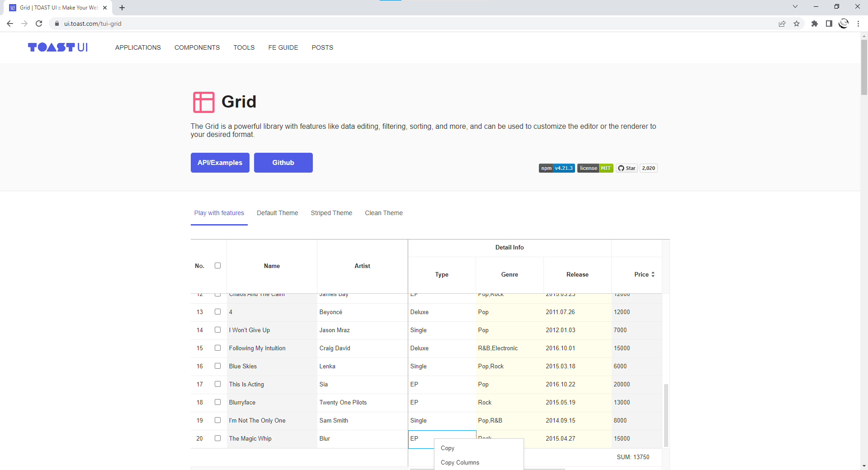Image resolution: width=868 pixels, height=470 pixels.
Task: Click the API/Examples button
Action: pyautogui.click(x=220, y=163)
